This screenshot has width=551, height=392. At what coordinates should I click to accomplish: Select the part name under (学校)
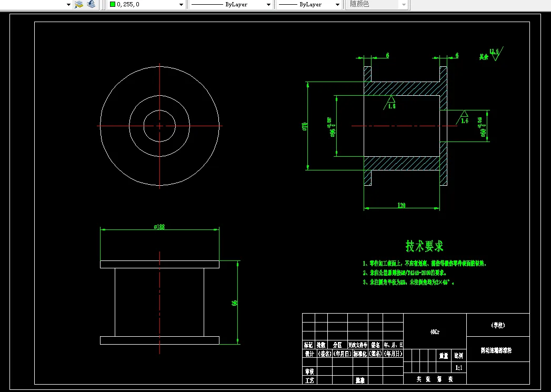496,350
